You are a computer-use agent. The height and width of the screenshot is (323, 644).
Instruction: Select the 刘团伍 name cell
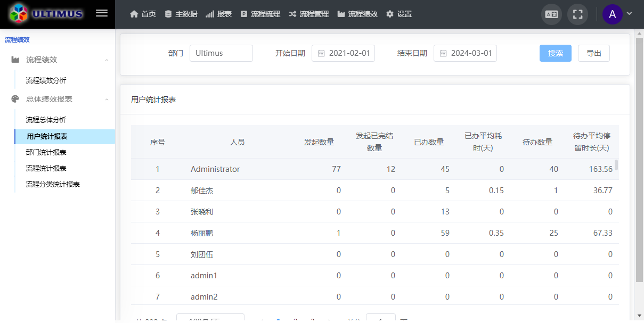pos(202,254)
